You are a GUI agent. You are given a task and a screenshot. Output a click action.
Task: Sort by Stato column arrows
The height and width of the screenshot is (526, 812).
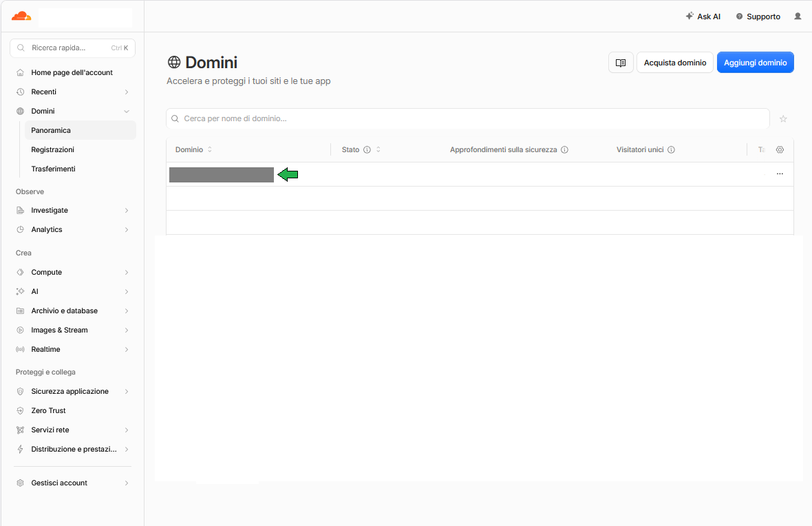pos(378,150)
